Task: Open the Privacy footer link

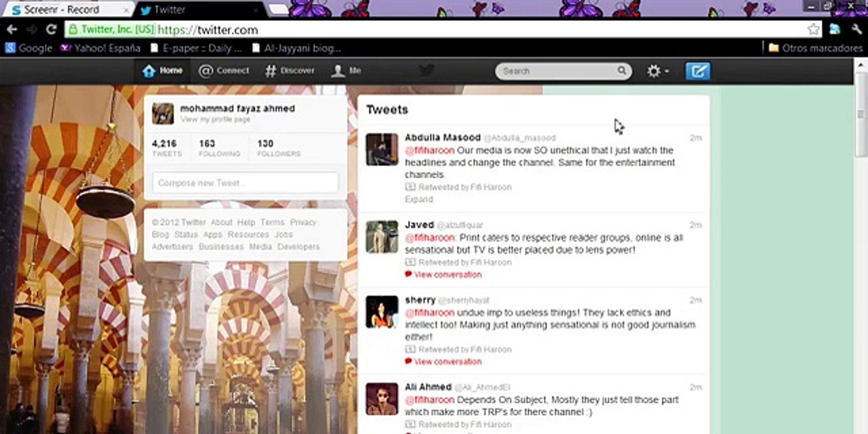Action: pos(304,222)
